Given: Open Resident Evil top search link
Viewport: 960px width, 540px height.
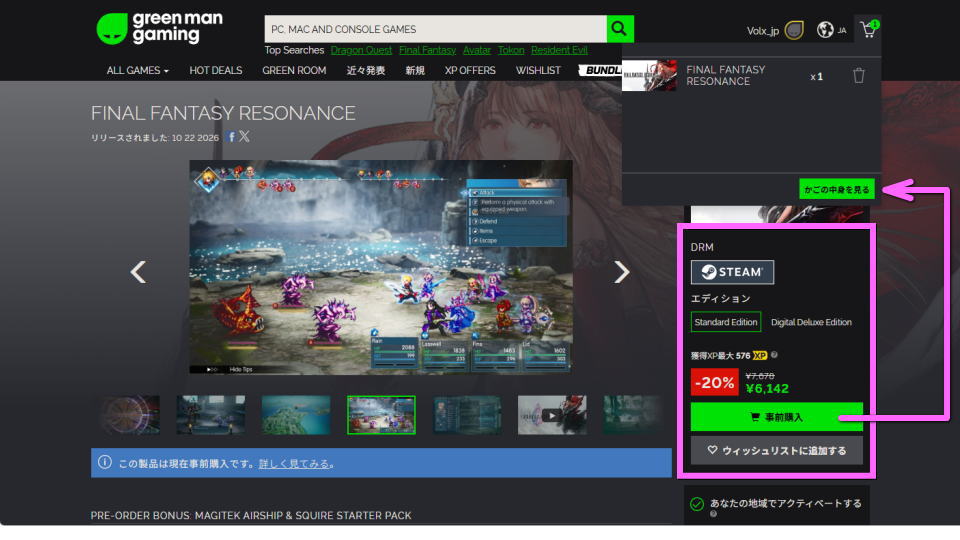Looking at the screenshot, I should 559,50.
